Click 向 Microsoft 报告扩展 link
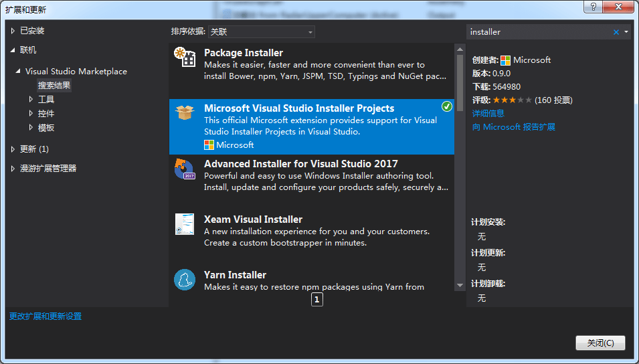 point(513,126)
